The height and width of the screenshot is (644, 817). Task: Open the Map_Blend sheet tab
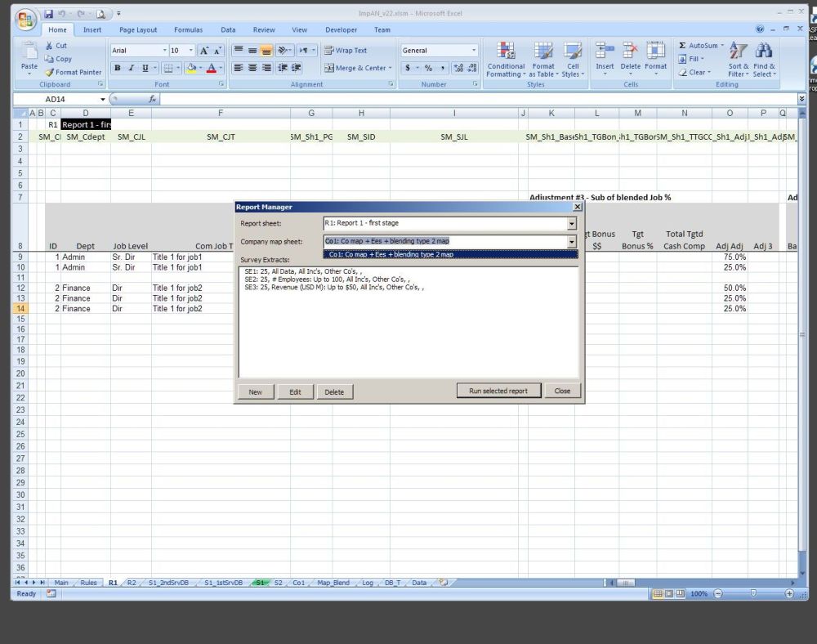tap(333, 583)
